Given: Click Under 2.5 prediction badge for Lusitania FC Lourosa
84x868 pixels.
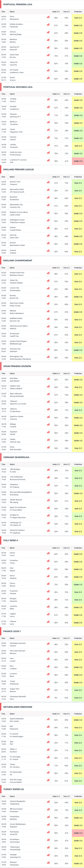Looking at the screenshot, I should click(x=78, y=161).
